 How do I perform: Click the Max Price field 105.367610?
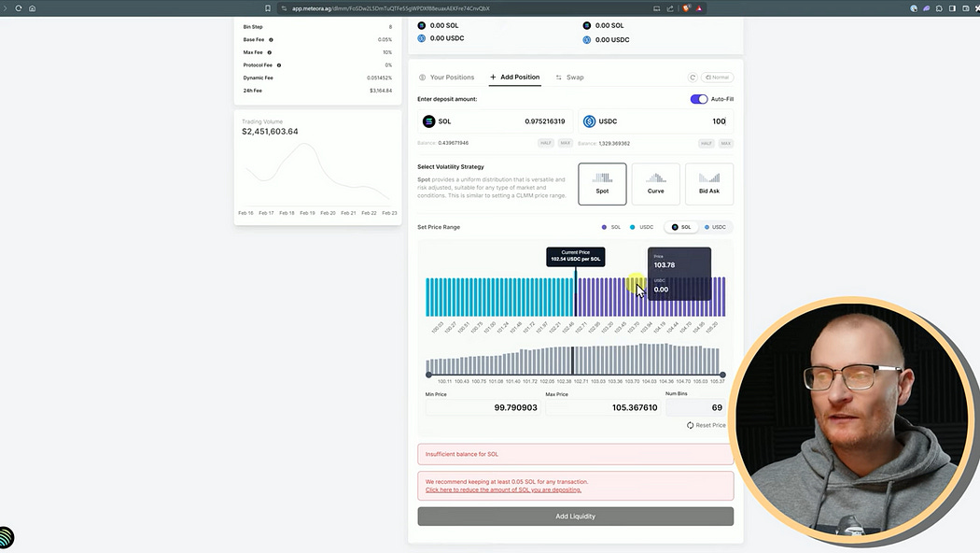click(x=603, y=407)
